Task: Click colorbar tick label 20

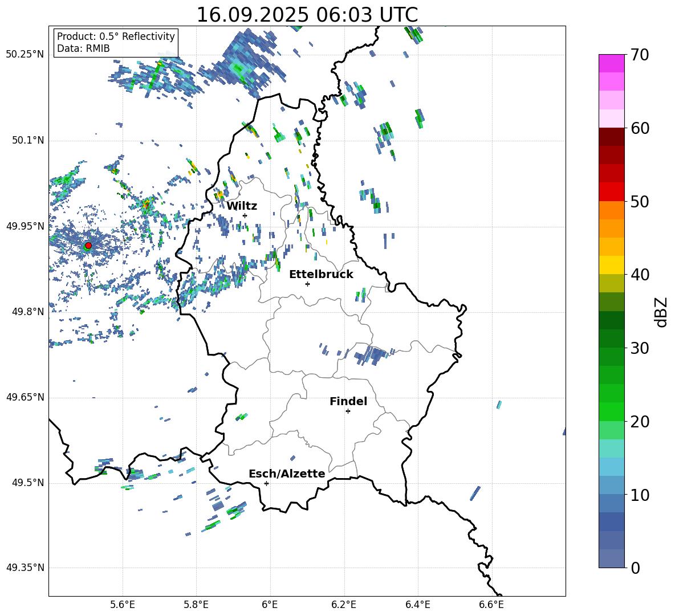Action: pos(640,422)
